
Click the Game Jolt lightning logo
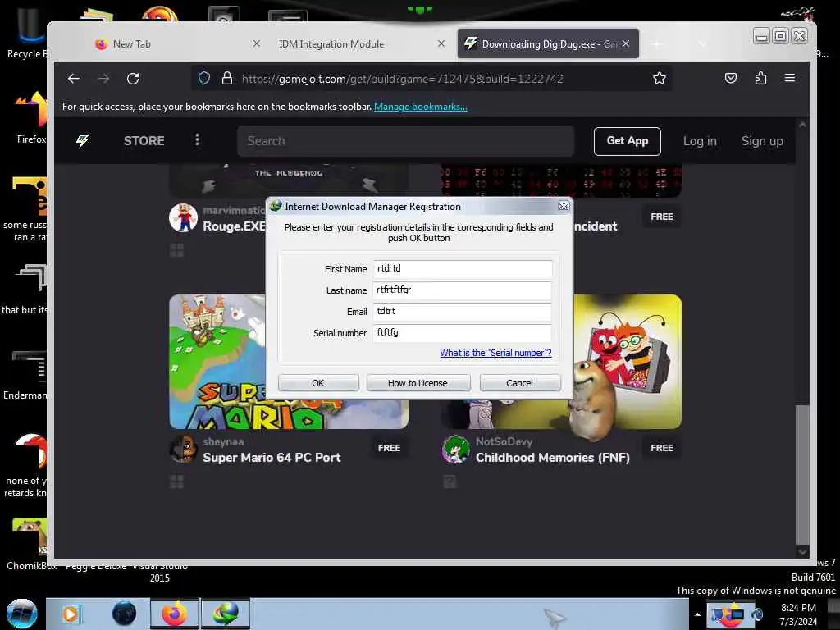(x=83, y=141)
